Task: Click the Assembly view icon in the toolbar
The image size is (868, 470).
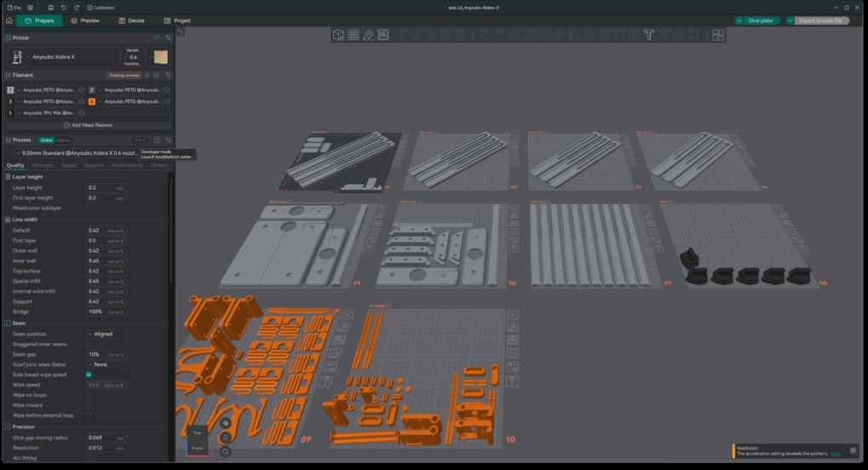Action: point(718,35)
